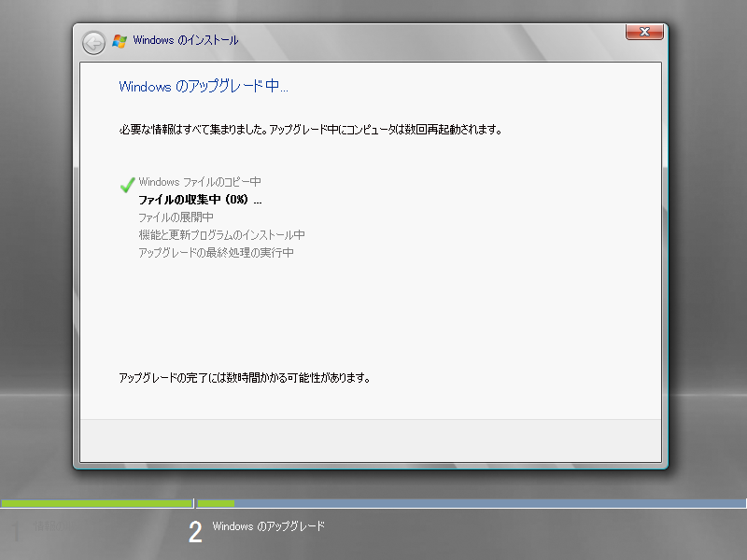The image size is (747, 560).
Task: Click the large step number 2
Action: [x=195, y=532]
